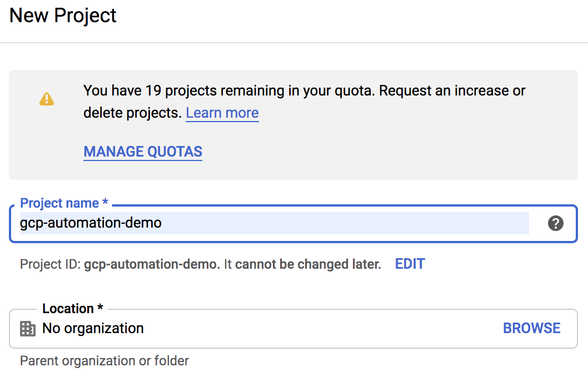Screen dimensions: 588x372
Task: Click the 'Request an increase or' warning text
Action: [452, 91]
